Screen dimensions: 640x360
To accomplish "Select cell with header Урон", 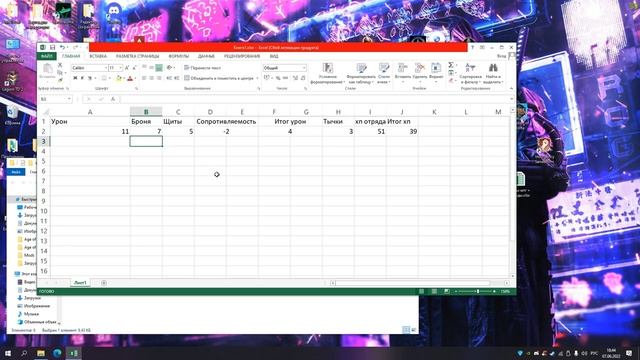I will tap(90, 121).
